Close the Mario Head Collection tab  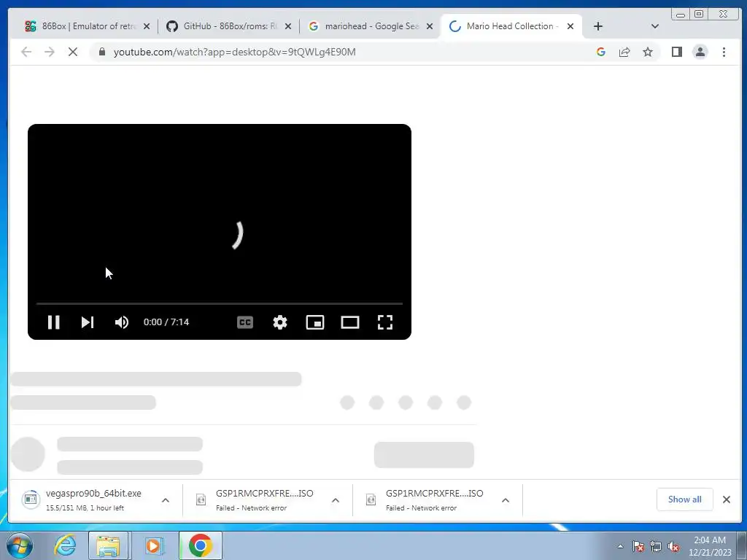(x=570, y=26)
